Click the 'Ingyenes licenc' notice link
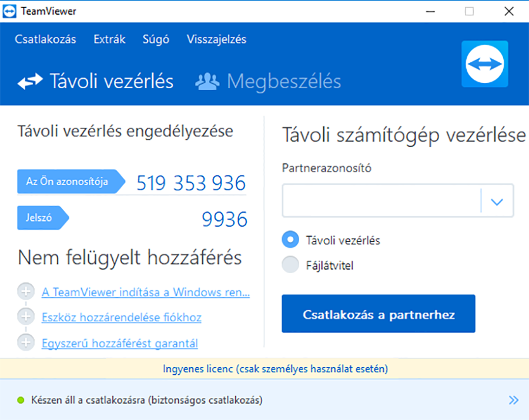Image resolution: width=529 pixels, height=420 pixels. coord(275,369)
